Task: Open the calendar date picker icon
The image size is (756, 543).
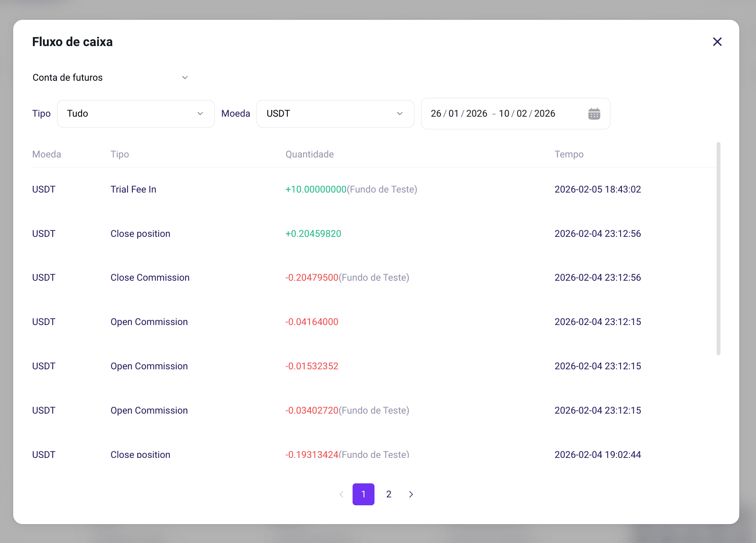Action: click(594, 114)
